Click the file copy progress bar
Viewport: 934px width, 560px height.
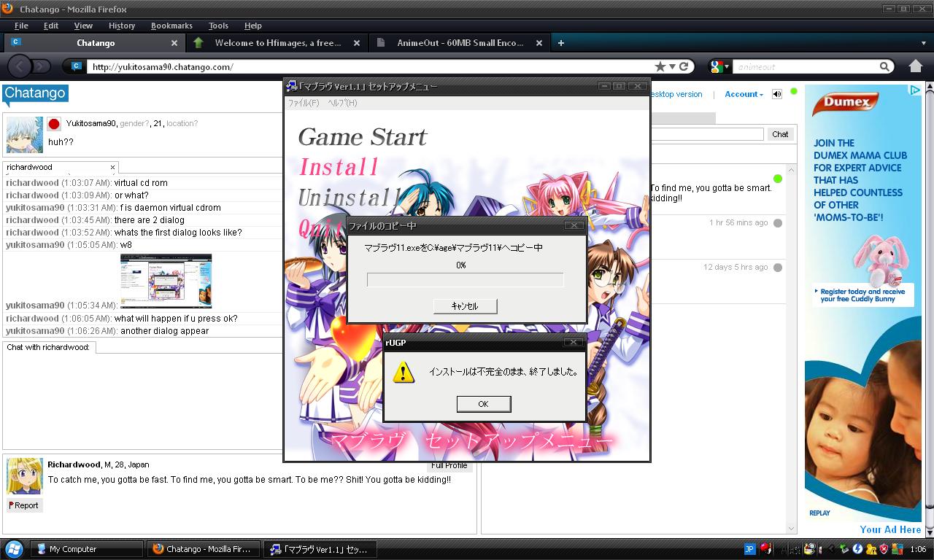(x=466, y=280)
